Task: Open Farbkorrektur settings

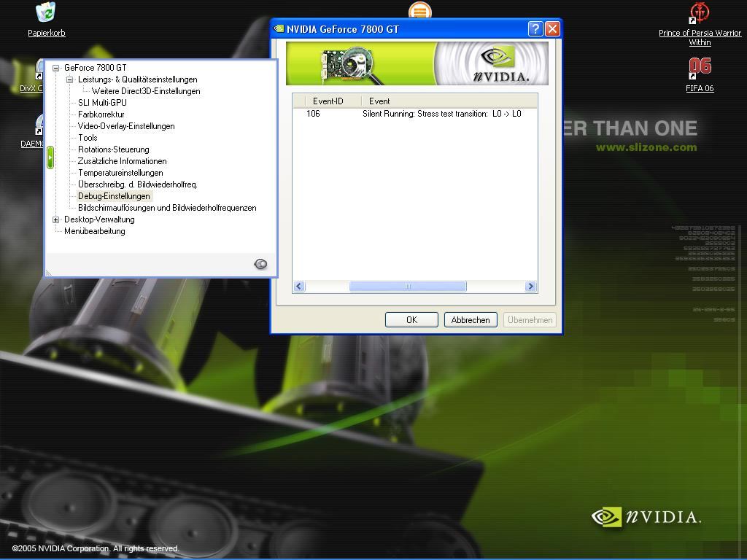Action: (101, 114)
